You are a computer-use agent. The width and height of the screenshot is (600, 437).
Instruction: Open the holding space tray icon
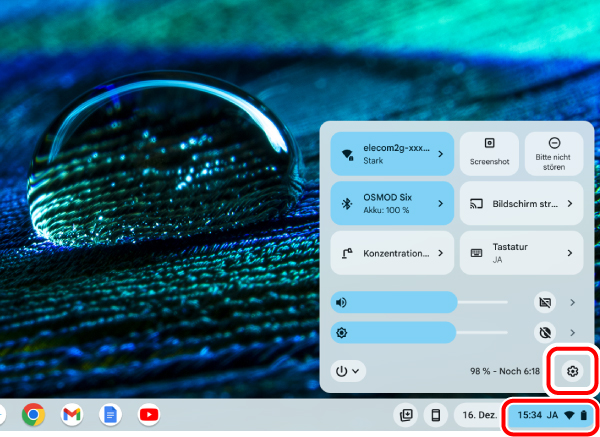point(406,414)
